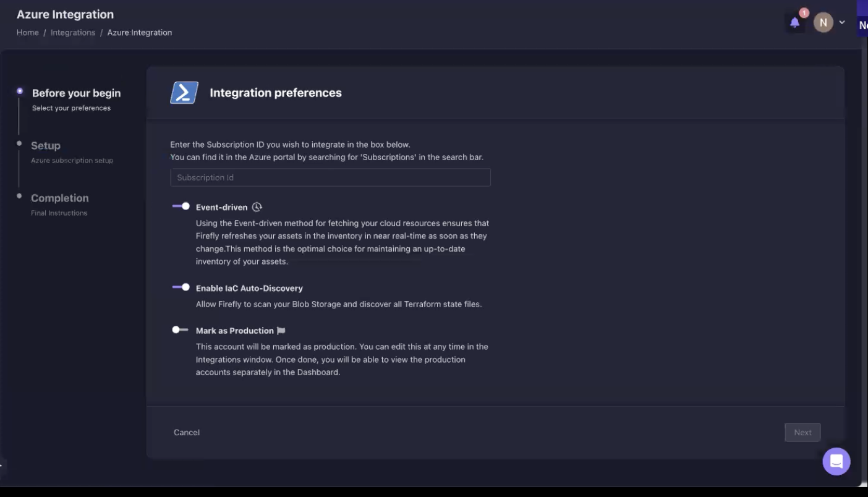This screenshot has height=497, width=868.
Task: Open the notifications bell icon
Action: 795,23
